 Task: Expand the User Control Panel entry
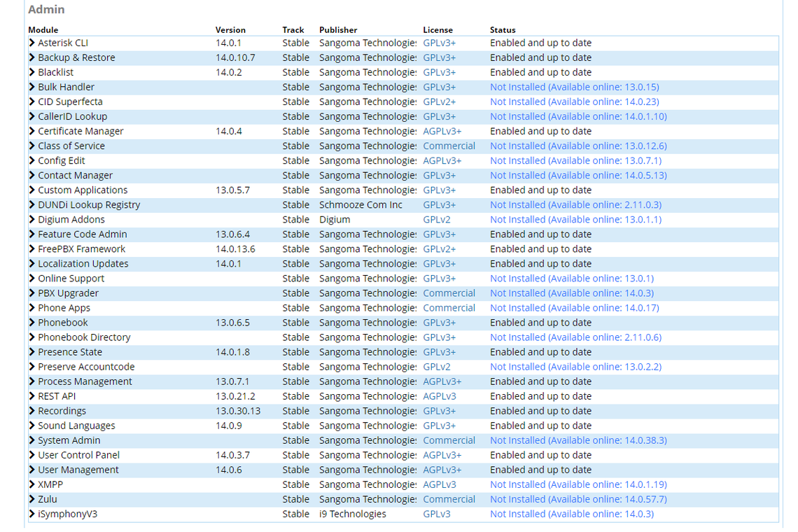32,455
